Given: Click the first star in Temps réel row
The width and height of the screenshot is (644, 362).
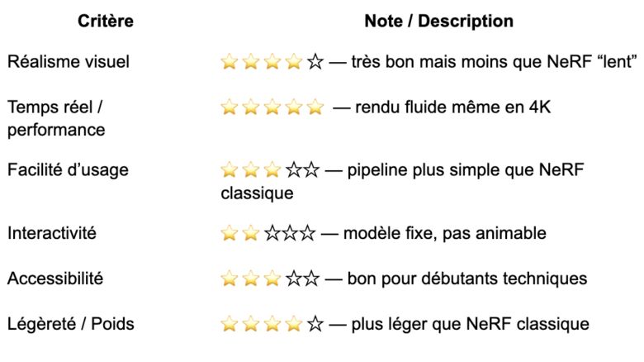Looking at the screenshot, I should 229,107.
